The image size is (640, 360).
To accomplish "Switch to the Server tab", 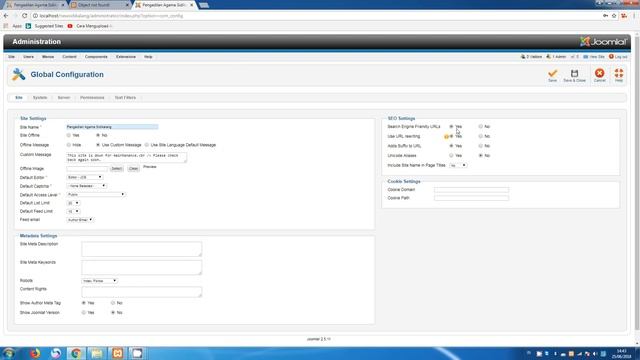I will (64, 98).
